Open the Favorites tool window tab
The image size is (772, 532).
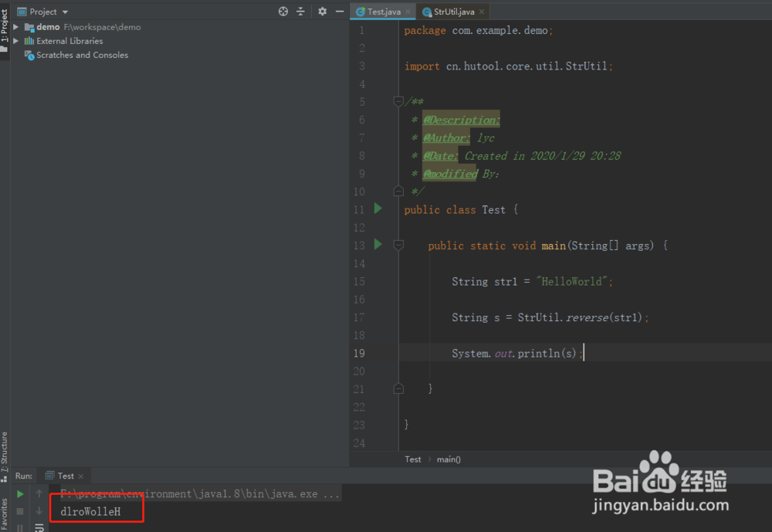(5, 515)
